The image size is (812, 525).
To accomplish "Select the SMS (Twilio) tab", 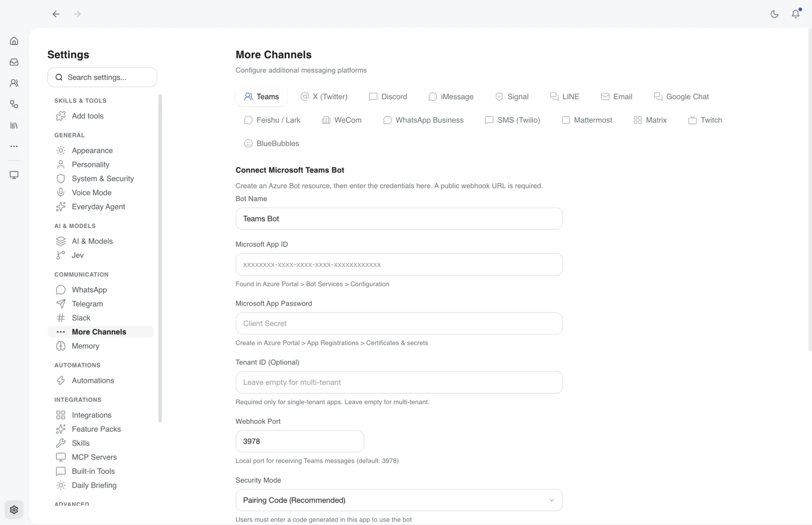I will pos(513,120).
